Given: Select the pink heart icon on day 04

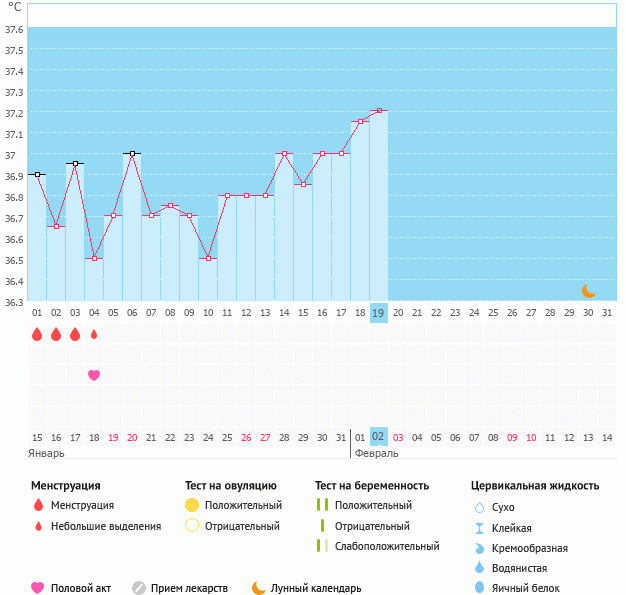Looking at the screenshot, I should pyautogui.click(x=94, y=375).
